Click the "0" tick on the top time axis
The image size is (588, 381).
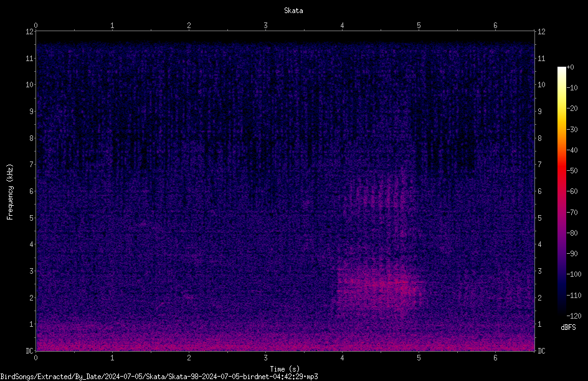(36, 26)
